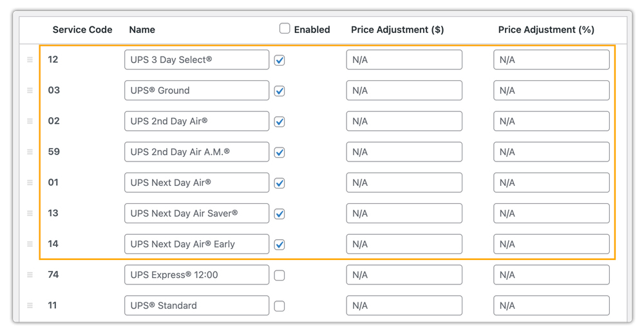The width and height of the screenshot is (644, 332).
Task: Click dollar adjustment field for UPS Standard
Action: coord(404,306)
